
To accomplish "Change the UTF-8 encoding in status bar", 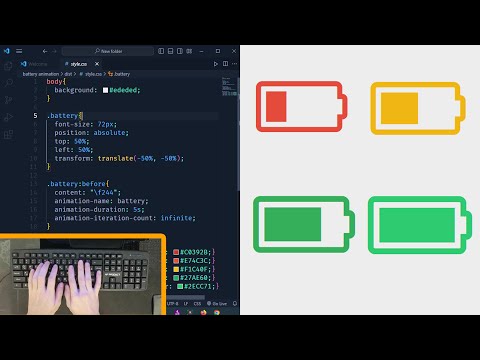I will [x=173, y=304].
